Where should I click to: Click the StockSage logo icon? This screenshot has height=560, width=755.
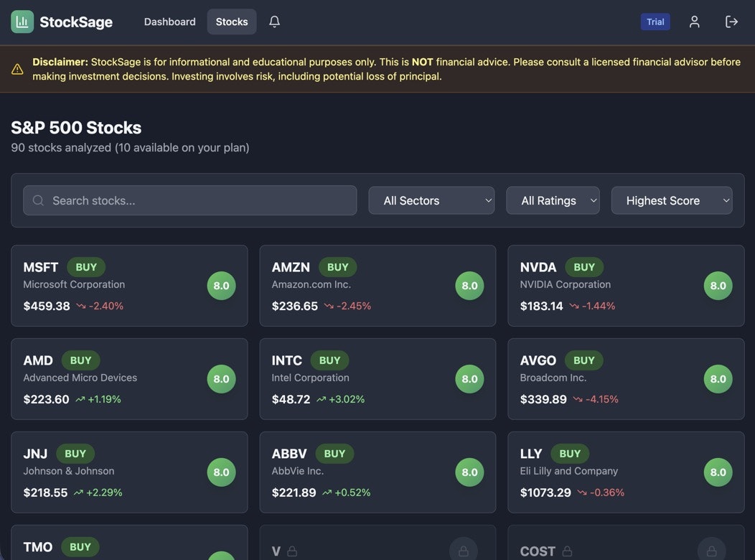[22, 22]
